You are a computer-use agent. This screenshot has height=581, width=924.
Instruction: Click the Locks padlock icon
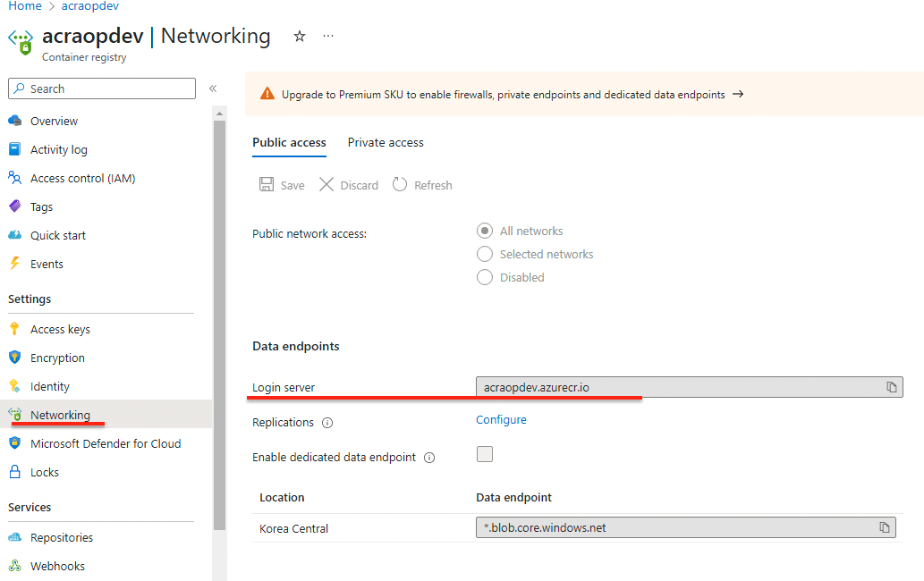(15, 471)
